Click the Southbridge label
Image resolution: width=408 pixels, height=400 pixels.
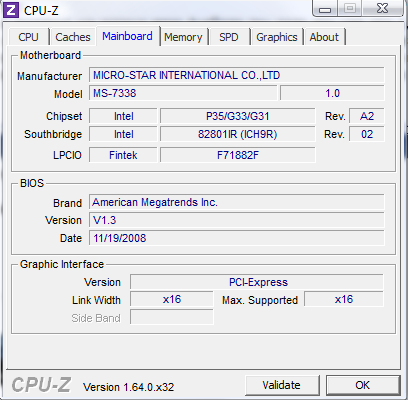[53, 134]
